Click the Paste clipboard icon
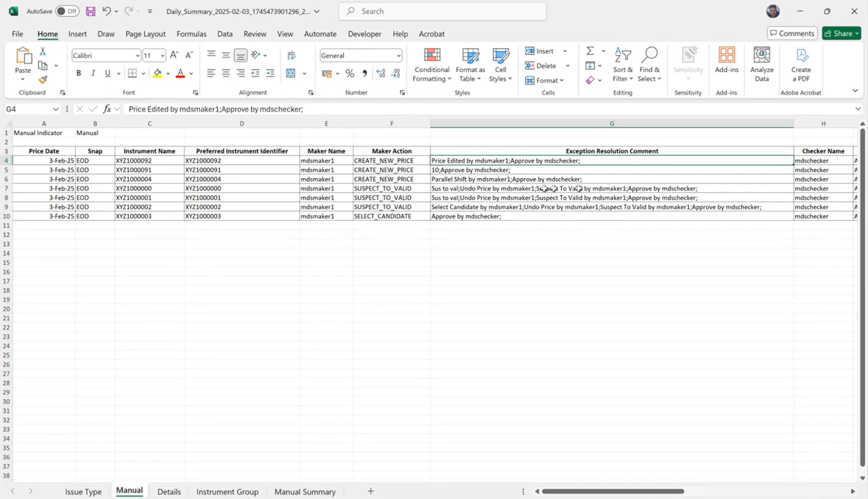Image resolution: width=868 pixels, height=499 pixels. coord(22,56)
